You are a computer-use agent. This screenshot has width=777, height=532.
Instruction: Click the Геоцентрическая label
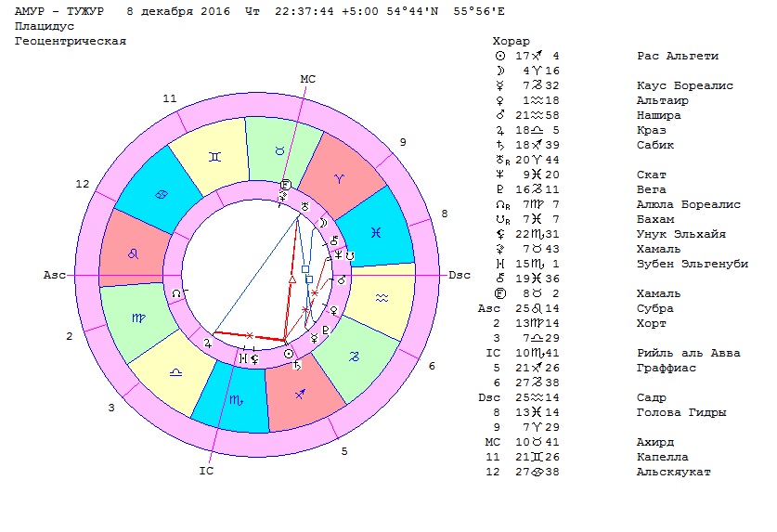pyautogui.click(x=71, y=42)
